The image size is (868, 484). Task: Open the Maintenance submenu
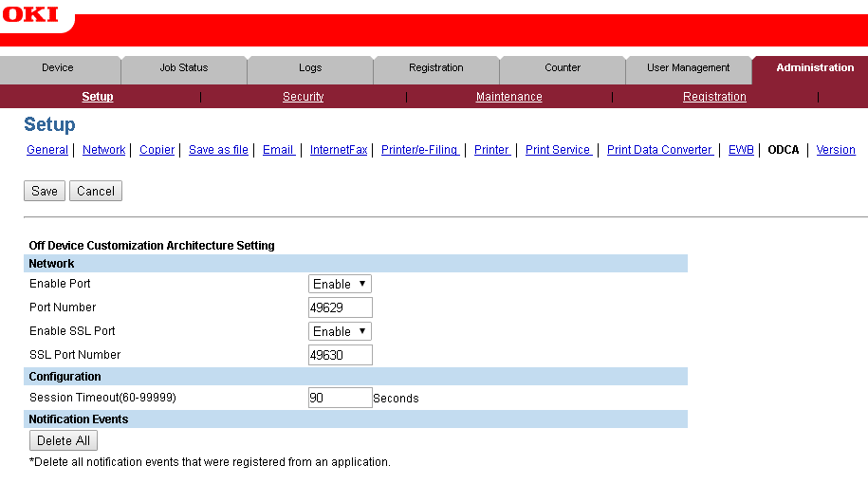(509, 97)
